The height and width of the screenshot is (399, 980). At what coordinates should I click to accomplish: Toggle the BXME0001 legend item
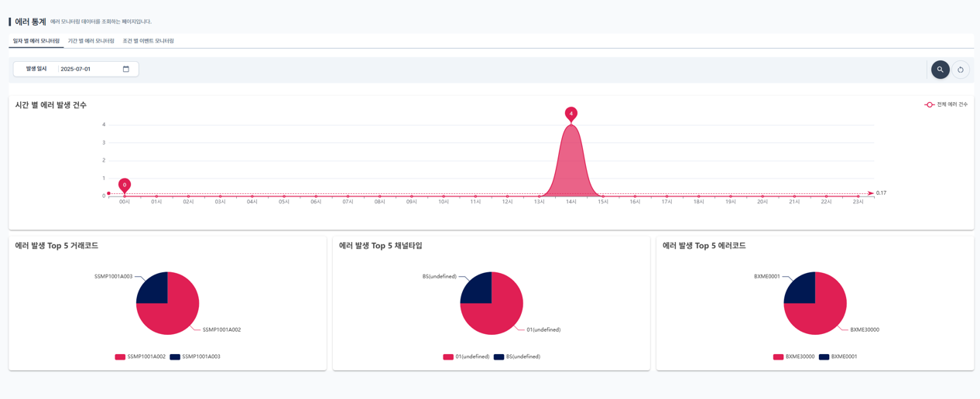click(x=838, y=356)
